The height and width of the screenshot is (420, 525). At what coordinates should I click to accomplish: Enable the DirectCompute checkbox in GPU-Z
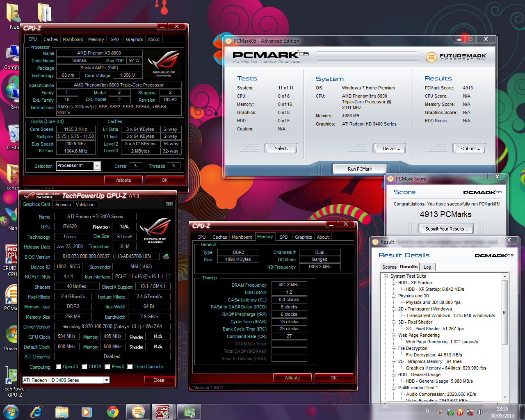click(130, 367)
